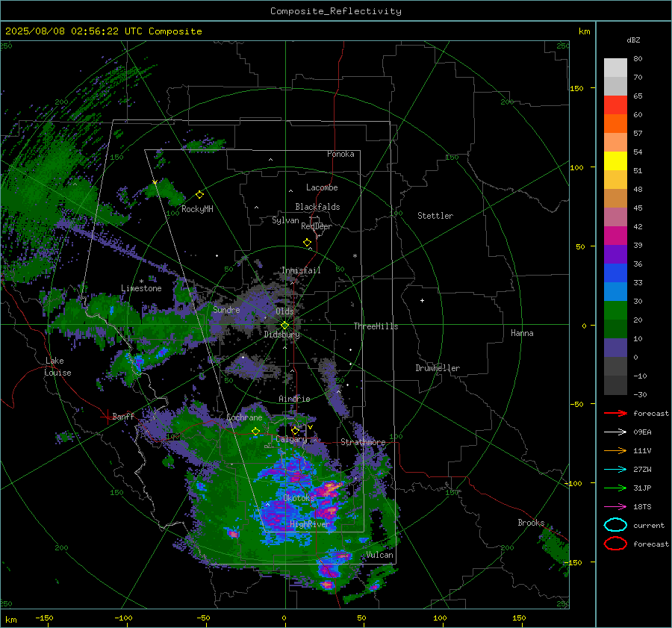Image resolution: width=672 pixels, height=628 pixels.
Task: Click the Innisfail city label
Action: [301, 270]
